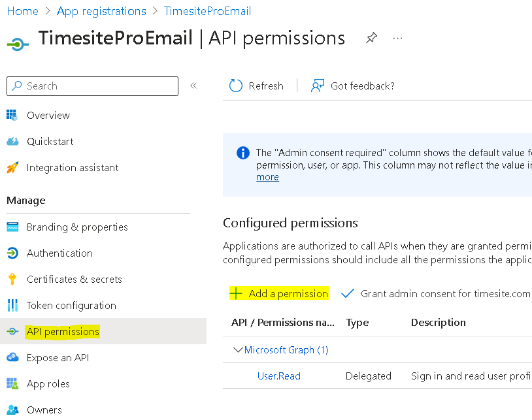Image resolution: width=532 pixels, height=420 pixels.
Task: Open the ellipsis menu next to the pin
Action: (397, 39)
